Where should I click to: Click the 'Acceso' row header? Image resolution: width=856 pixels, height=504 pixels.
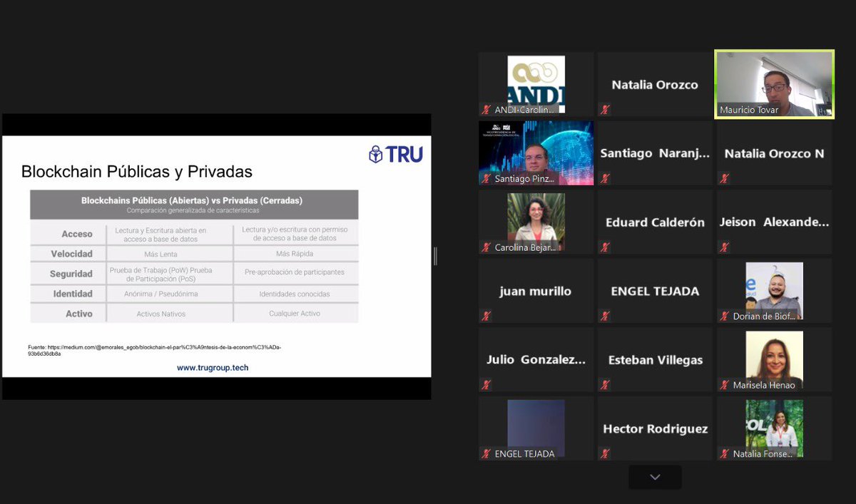77,234
